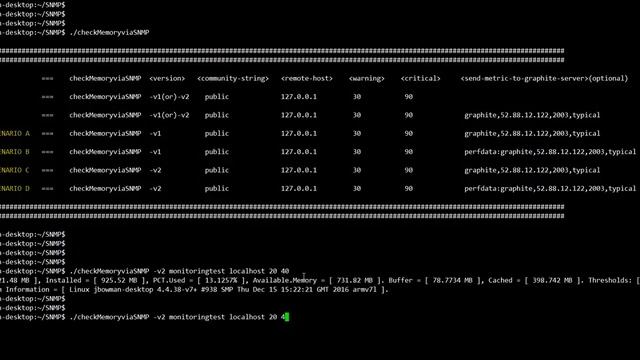Click the "<warning>" header text
640x360 pixels.
[x=367, y=78]
